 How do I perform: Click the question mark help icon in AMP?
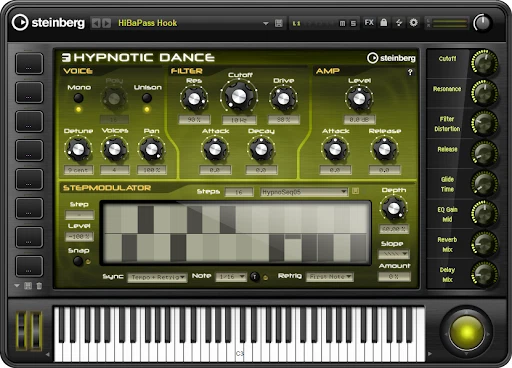[x=410, y=72]
